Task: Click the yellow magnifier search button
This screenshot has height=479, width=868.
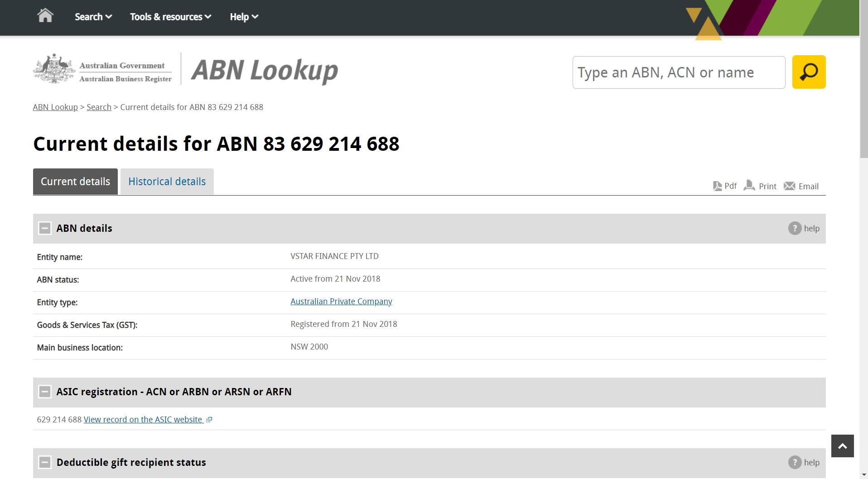Action: (x=809, y=72)
